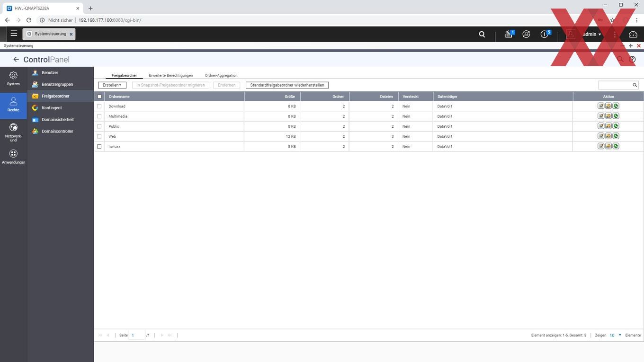Edit permissions of the Public folder
Image resolution: width=644 pixels, height=362 pixels.
608,126
